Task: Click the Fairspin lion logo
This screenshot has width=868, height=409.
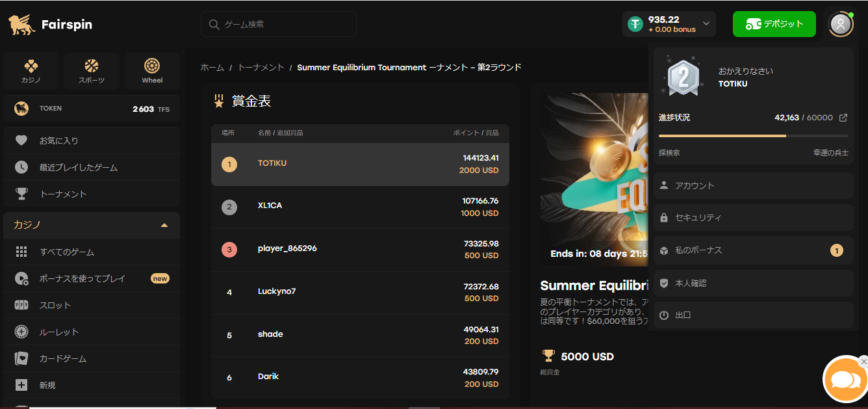Action: click(x=22, y=25)
